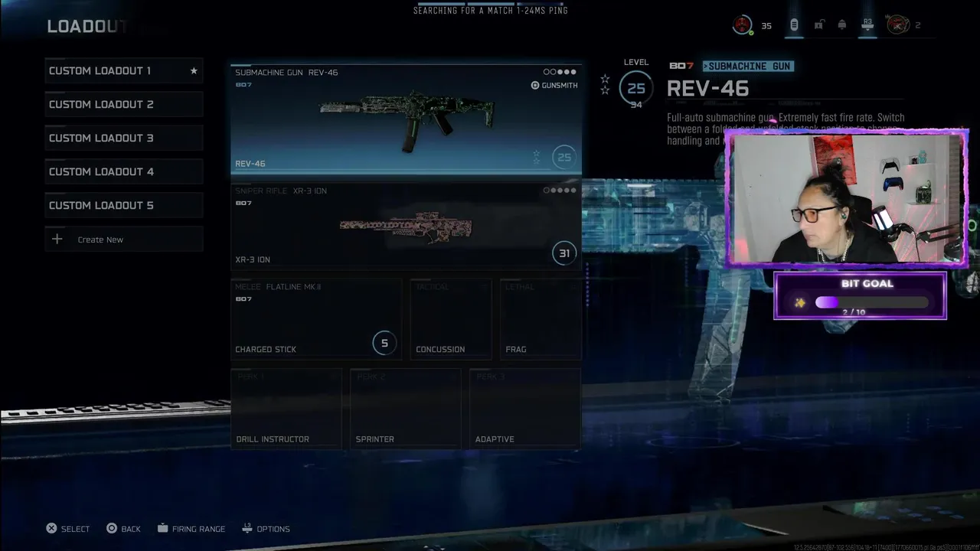Click the Firing Range label

pos(199,530)
